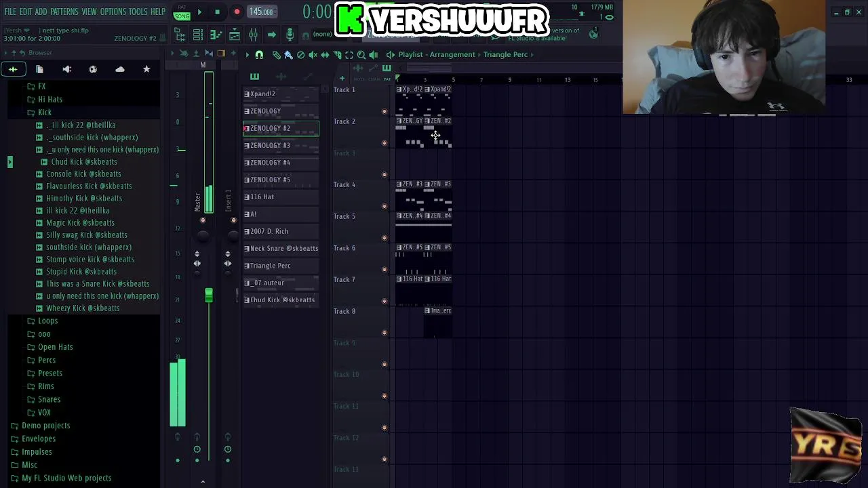Click the 145.000 tempo field
Screen dimensions: 868x488
261,12
